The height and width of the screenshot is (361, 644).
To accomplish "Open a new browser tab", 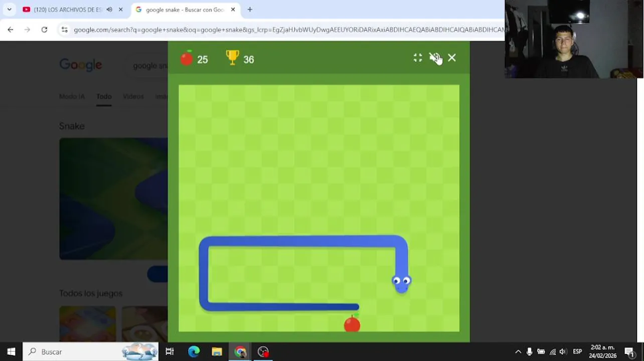I will click(250, 10).
